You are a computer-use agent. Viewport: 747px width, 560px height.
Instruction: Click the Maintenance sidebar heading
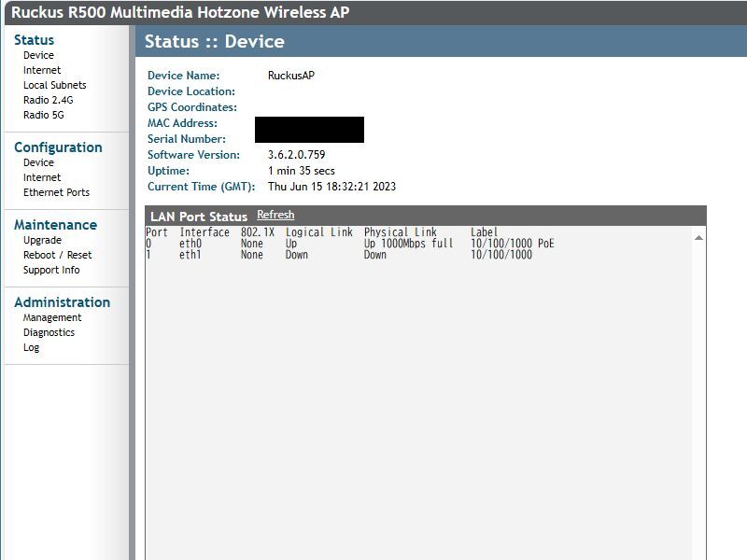coord(55,225)
